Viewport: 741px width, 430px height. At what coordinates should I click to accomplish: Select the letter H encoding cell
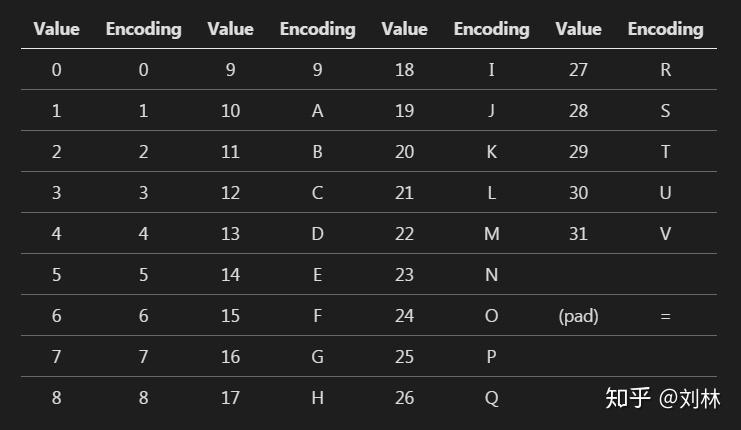pos(317,398)
